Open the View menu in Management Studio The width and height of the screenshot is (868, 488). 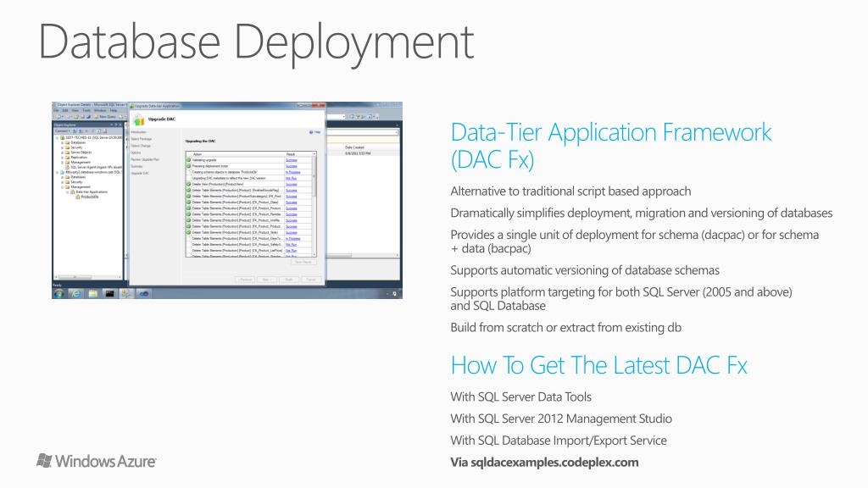[x=75, y=110]
